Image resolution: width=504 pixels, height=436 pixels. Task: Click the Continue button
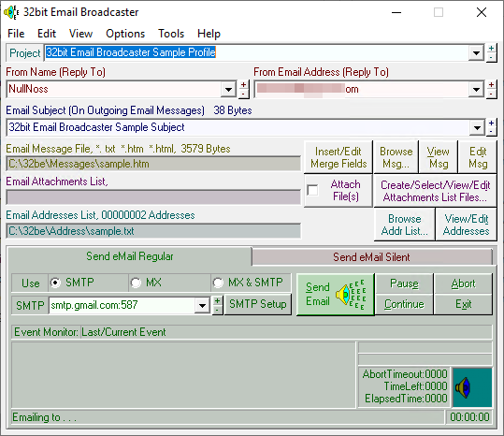404,304
